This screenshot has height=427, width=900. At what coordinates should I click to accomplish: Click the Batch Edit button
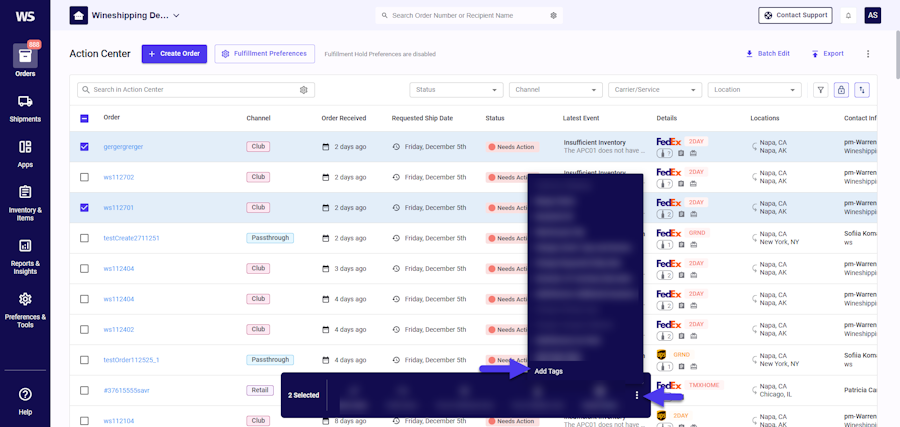coord(767,53)
